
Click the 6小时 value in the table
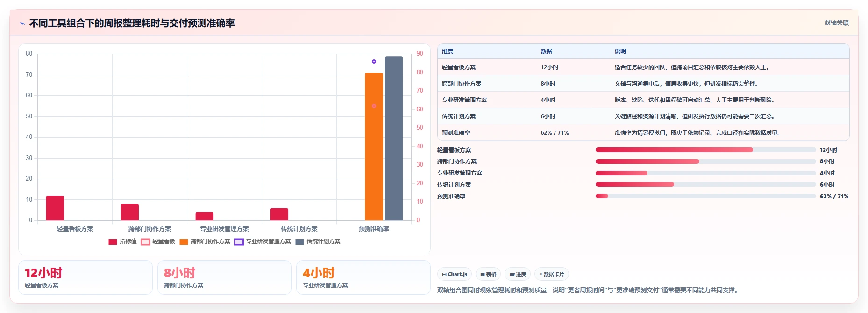click(x=548, y=116)
